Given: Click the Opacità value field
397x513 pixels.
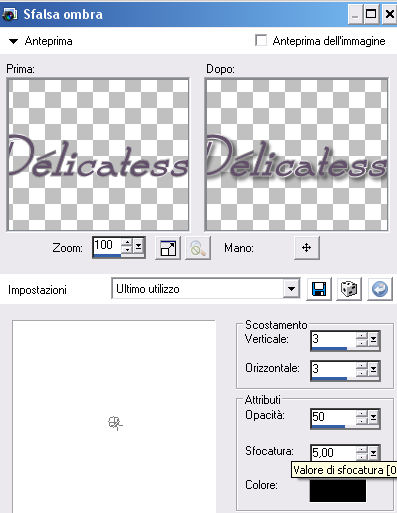Looking at the screenshot, I should 333,417.
